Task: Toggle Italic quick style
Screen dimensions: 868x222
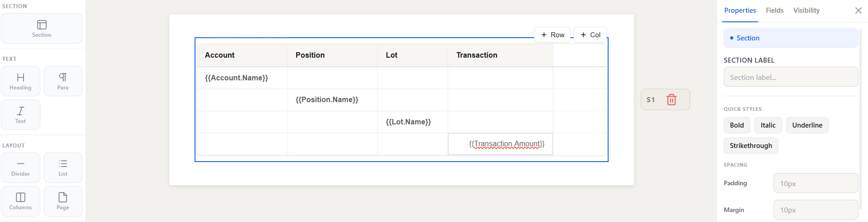Action: (x=768, y=125)
